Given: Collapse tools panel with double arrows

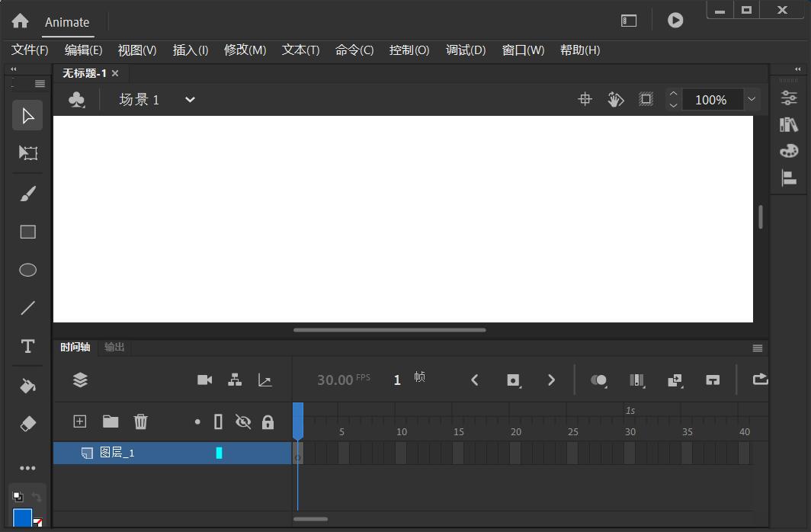Looking at the screenshot, I should [12, 69].
